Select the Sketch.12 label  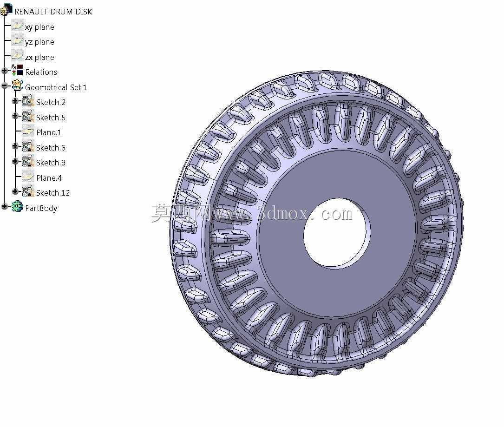point(53,193)
